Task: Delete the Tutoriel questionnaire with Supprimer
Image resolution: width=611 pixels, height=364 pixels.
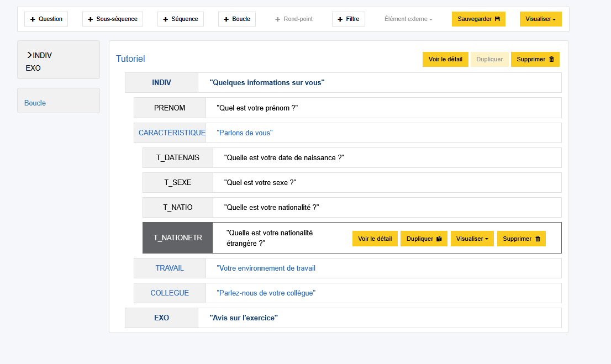Action: coord(535,59)
